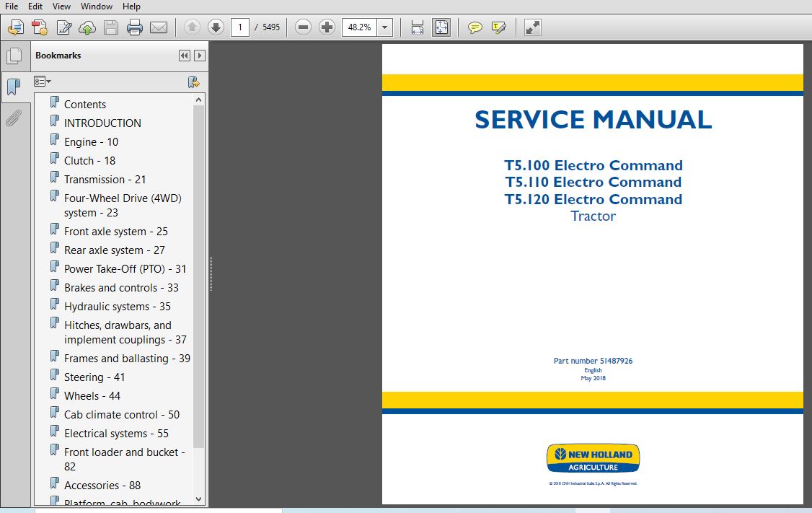
Task: Jump to Clutch - 18 bookmark
Action: [x=89, y=161]
